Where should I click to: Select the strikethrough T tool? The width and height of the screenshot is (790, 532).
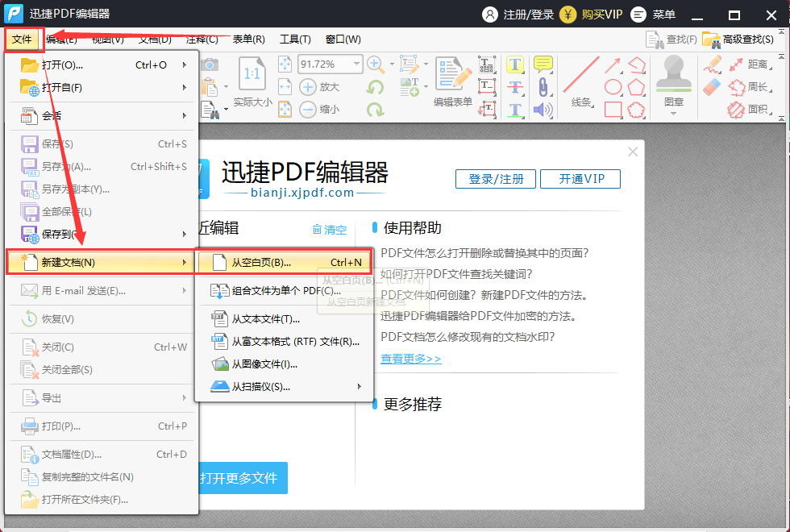[515, 87]
